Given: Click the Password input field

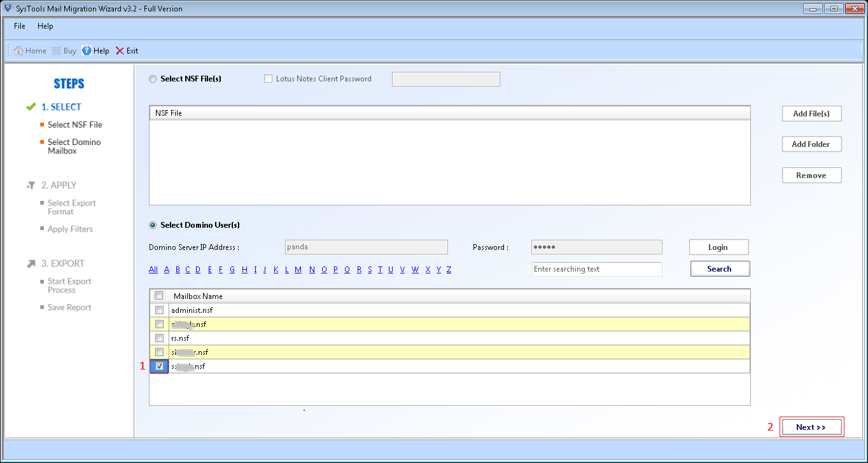Looking at the screenshot, I should pyautogui.click(x=597, y=247).
